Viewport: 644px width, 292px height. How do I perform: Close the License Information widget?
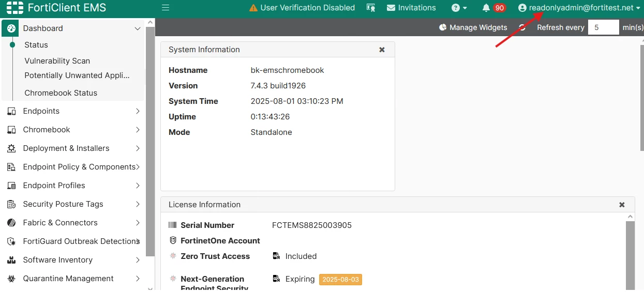pyautogui.click(x=622, y=205)
